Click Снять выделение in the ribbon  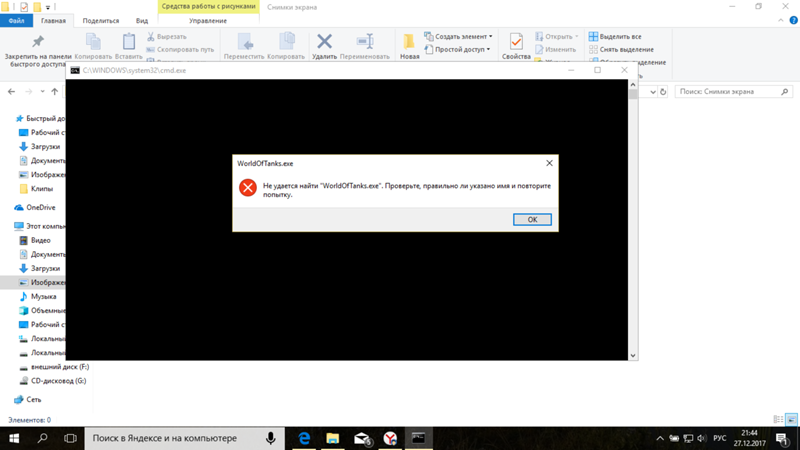point(621,49)
